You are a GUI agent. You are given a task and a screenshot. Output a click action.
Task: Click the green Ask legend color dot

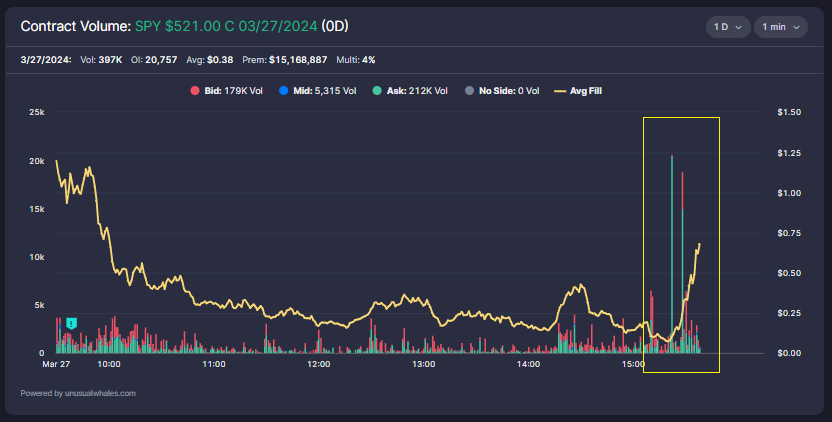coord(377,91)
